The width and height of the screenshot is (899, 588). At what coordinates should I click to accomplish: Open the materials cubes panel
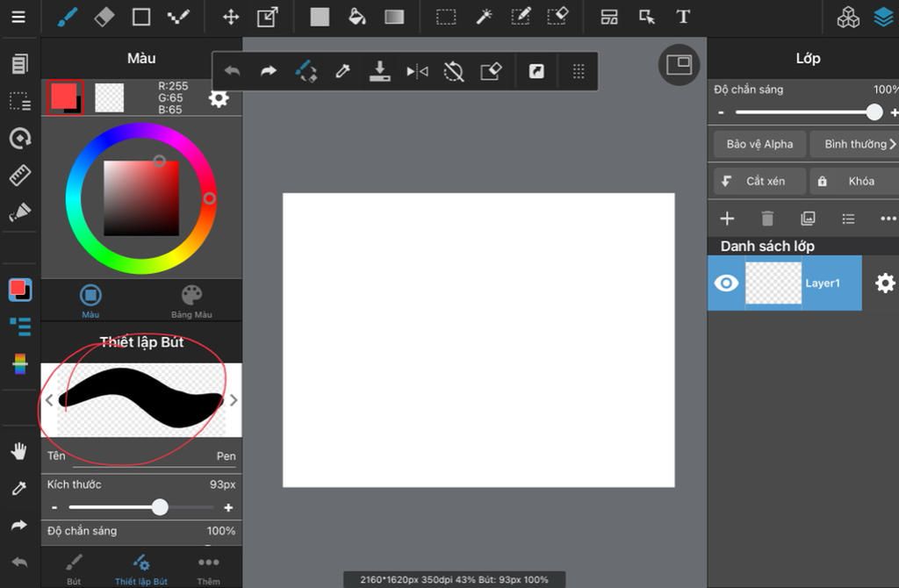point(848,18)
